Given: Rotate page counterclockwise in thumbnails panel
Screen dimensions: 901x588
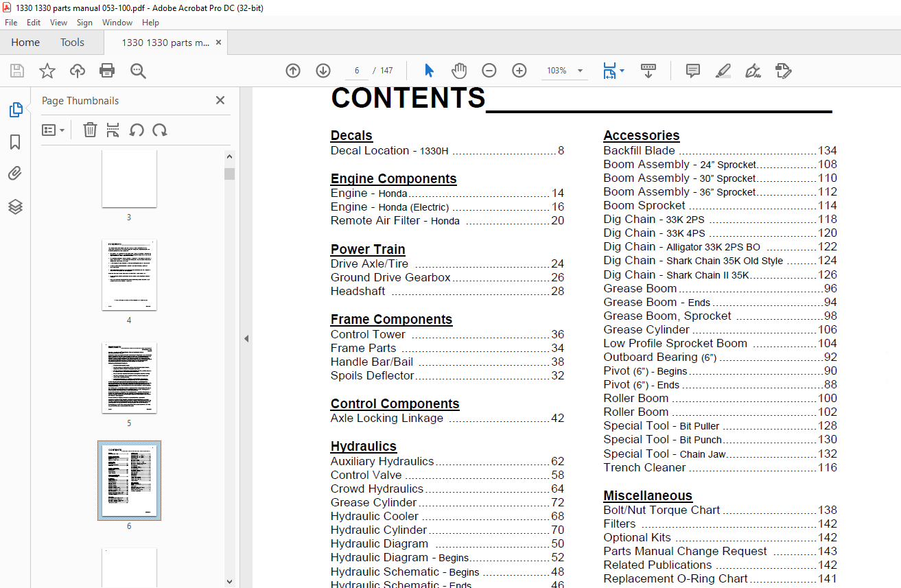Looking at the screenshot, I should pyautogui.click(x=137, y=130).
